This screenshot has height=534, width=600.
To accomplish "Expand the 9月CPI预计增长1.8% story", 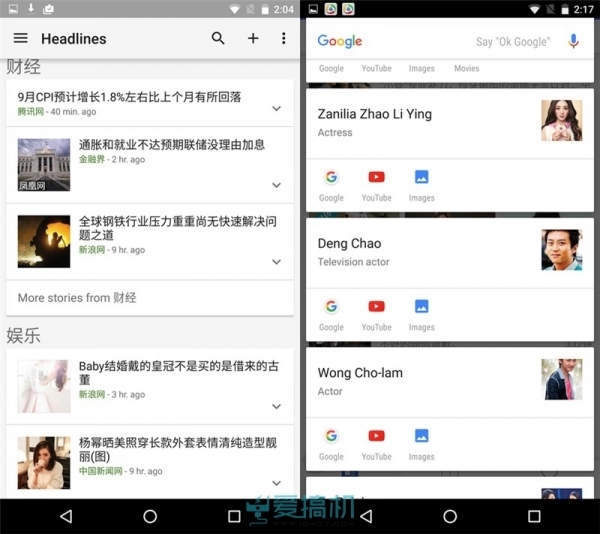I will (x=276, y=109).
